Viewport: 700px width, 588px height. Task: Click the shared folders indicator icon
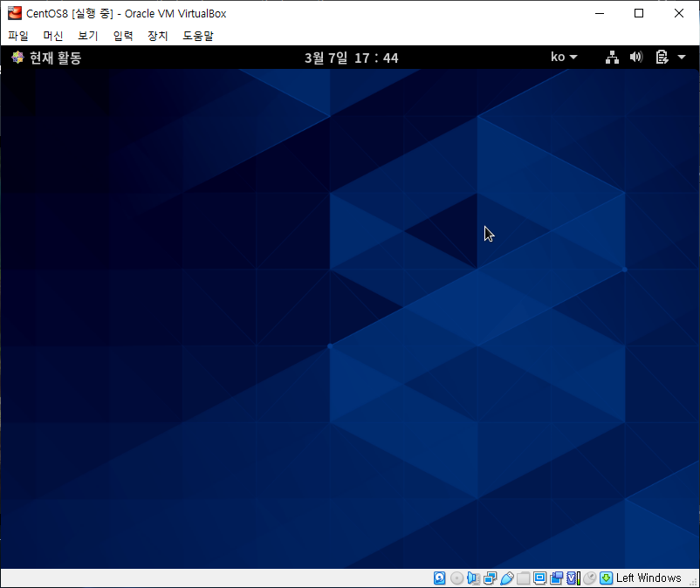pos(523,578)
